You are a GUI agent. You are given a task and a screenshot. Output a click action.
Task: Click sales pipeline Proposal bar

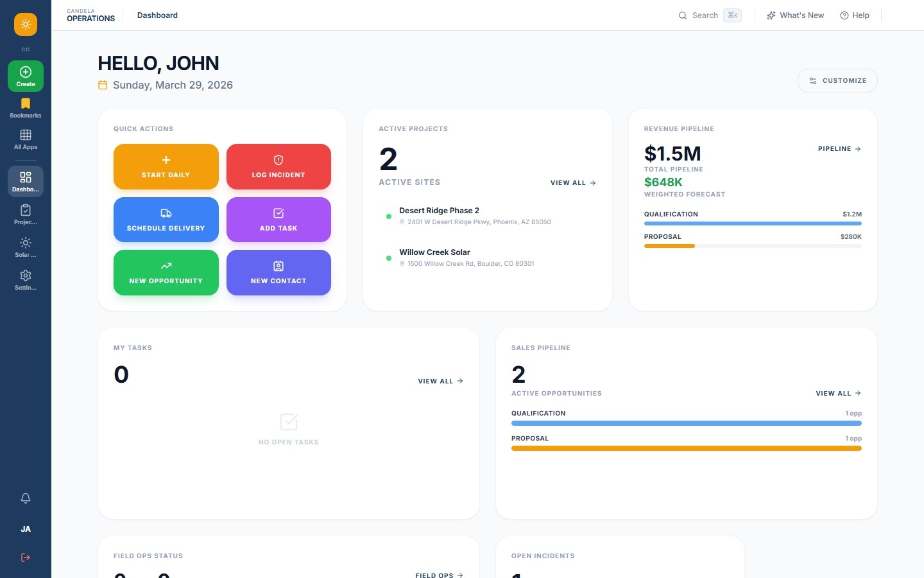tap(686, 448)
